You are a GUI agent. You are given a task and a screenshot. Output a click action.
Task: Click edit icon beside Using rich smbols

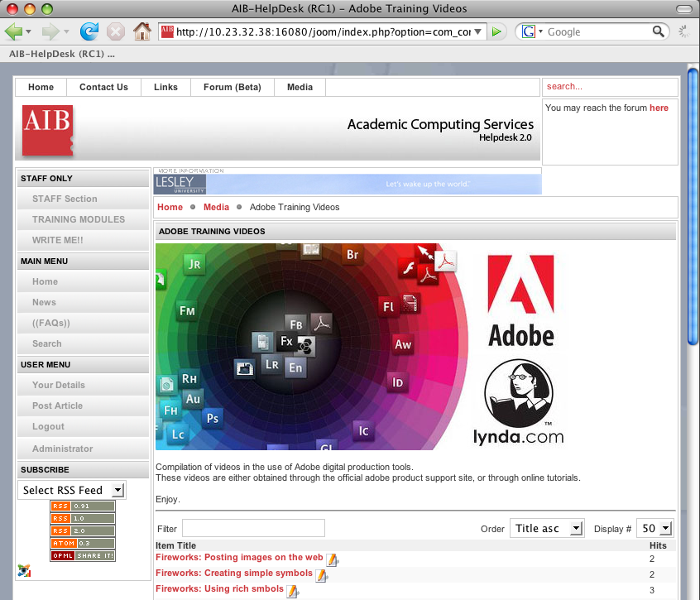pos(292,590)
